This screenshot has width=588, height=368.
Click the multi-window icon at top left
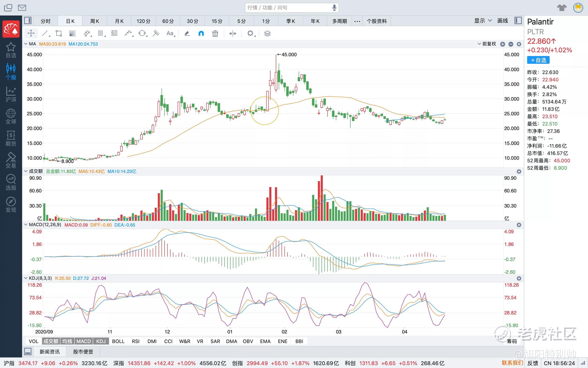pyautogui.click(x=8, y=8)
